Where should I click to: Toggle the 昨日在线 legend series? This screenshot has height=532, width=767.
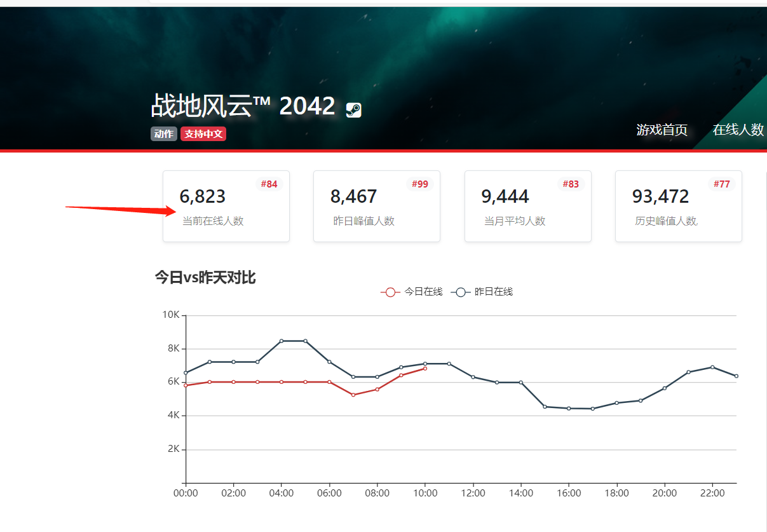[x=482, y=292]
